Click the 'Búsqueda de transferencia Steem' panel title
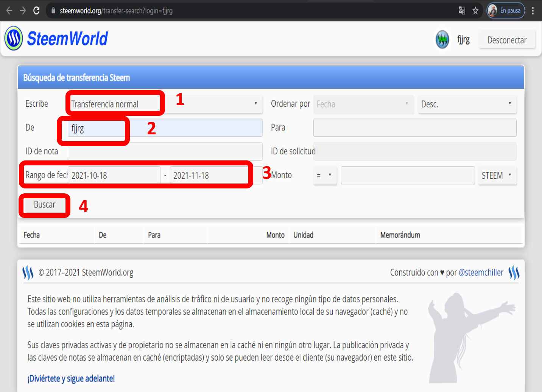This screenshot has width=542, height=392. point(76,78)
